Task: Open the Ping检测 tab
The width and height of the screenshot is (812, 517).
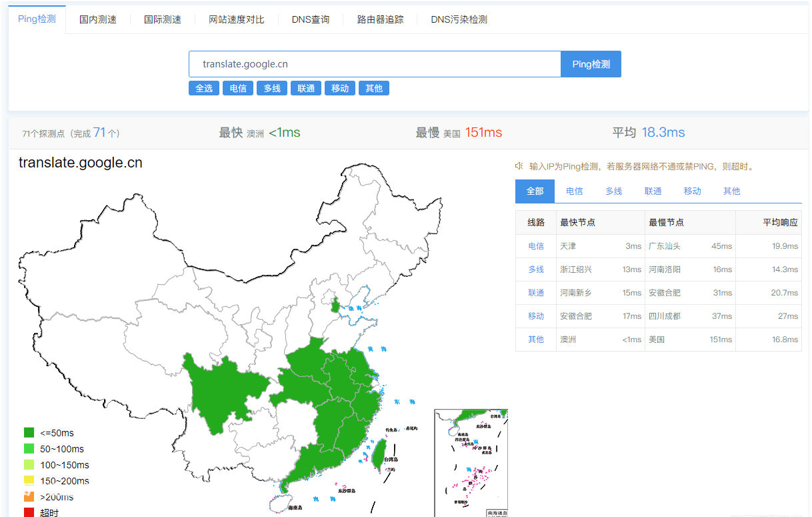Action: click(37, 19)
